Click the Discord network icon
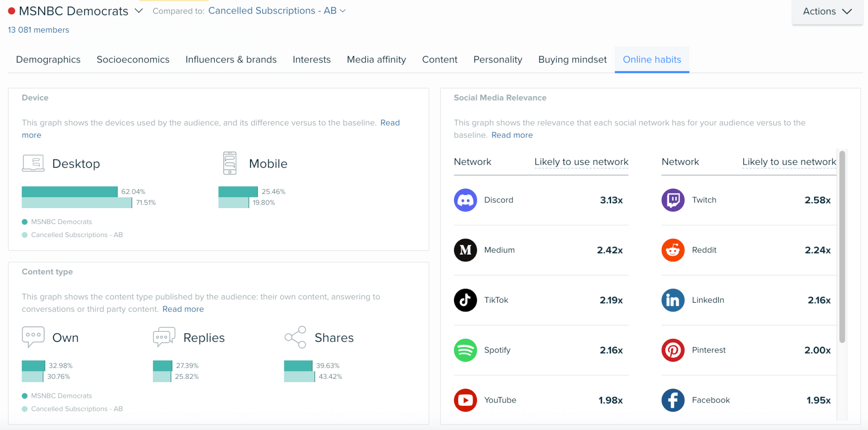The image size is (868, 430). (x=465, y=200)
